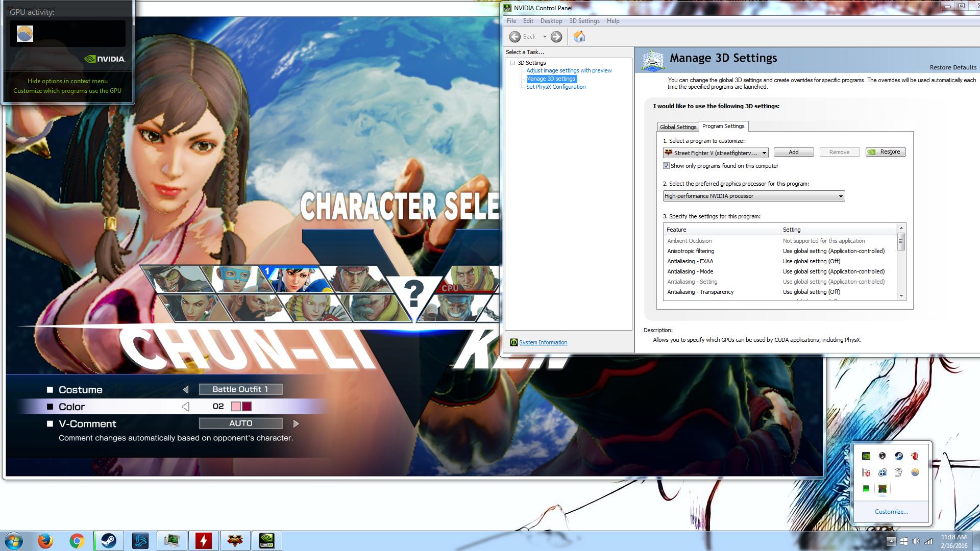Click the green grid tray icon

coord(866,489)
